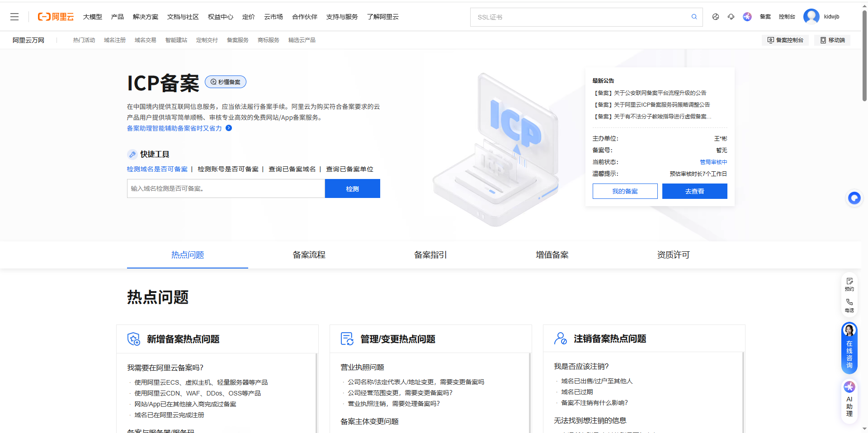Viewport: 868px width, 433px height.
Task: Click the 管理/变更热点问题 document icon
Action: pyautogui.click(x=347, y=339)
